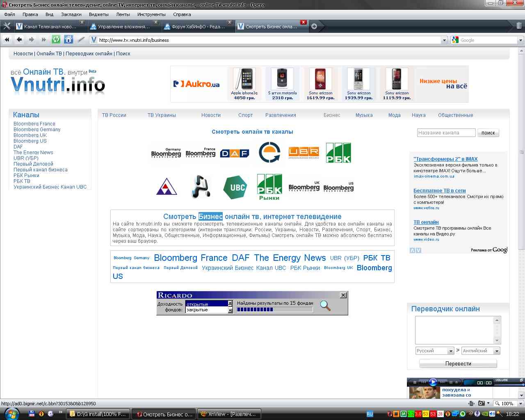The height and width of the screenshot is (420, 525).
Task: Click the Reload page button in toolbar
Action: [56, 40]
